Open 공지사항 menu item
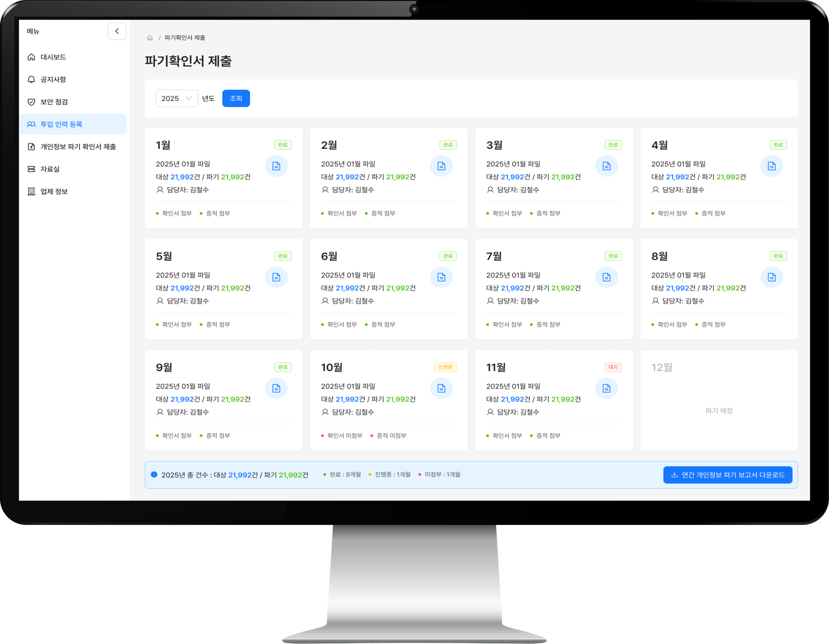Image resolution: width=829 pixels, height=644 pixels. pos(53,79)
